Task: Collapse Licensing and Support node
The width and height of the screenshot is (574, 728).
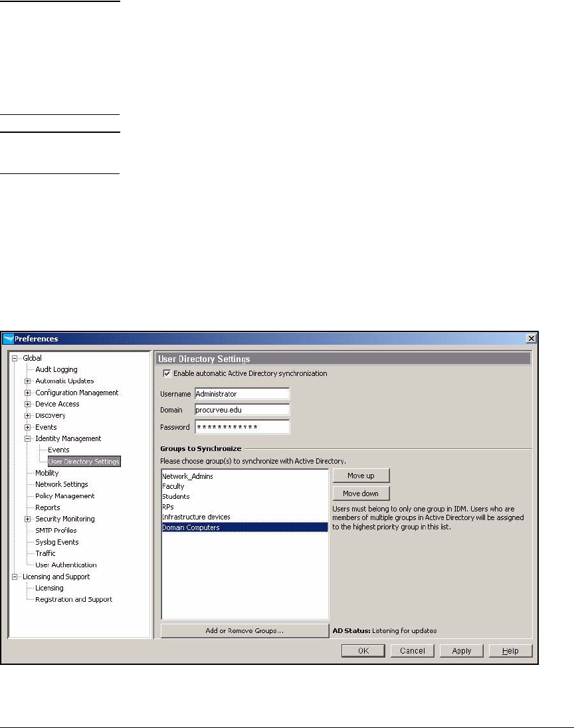Action: point(15,577)
